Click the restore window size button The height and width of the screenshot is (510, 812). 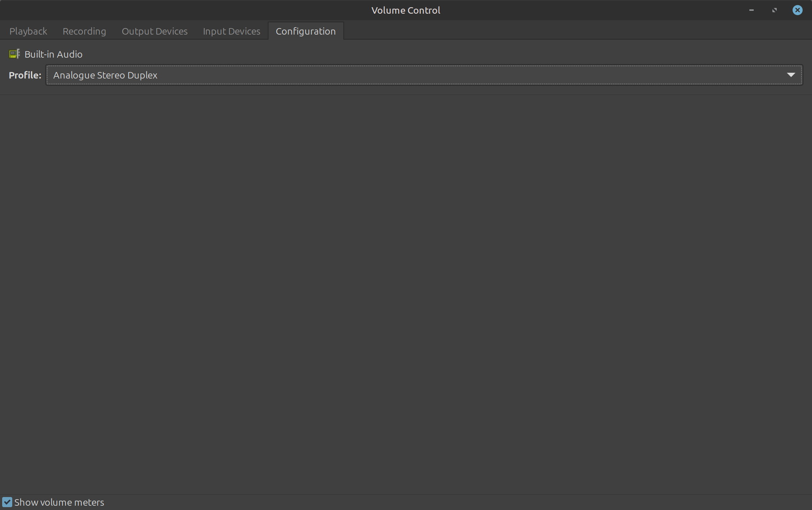[774, 10]
